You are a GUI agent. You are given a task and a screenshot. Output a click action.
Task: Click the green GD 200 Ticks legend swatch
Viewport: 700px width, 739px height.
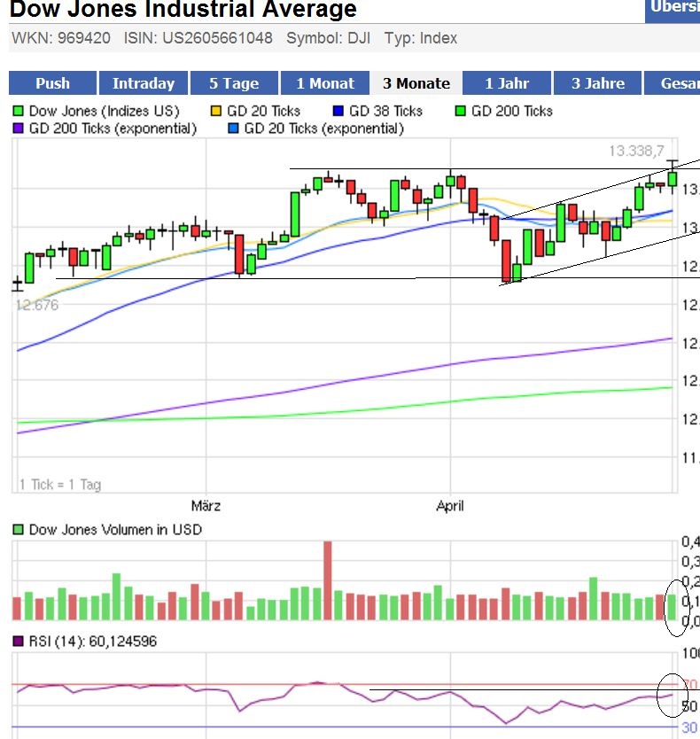(x=461, y=112)
